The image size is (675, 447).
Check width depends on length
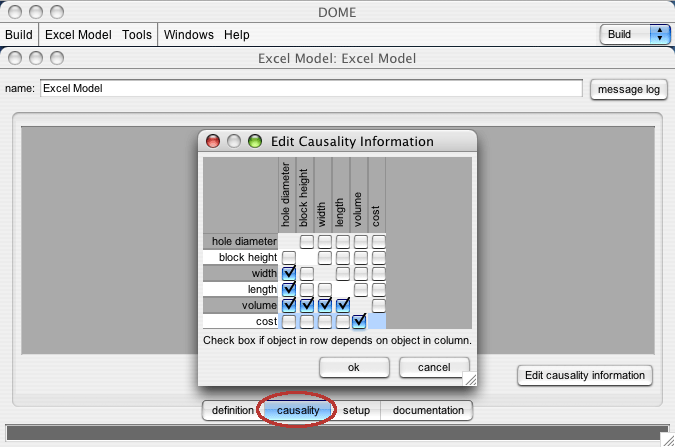pyautogui.click(x=343, y=273)
